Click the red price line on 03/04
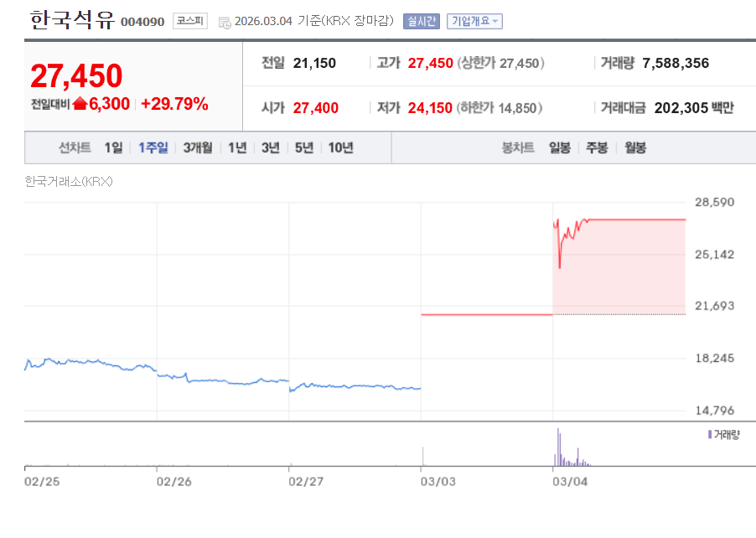The image size is (756, 538). [637, 220]
